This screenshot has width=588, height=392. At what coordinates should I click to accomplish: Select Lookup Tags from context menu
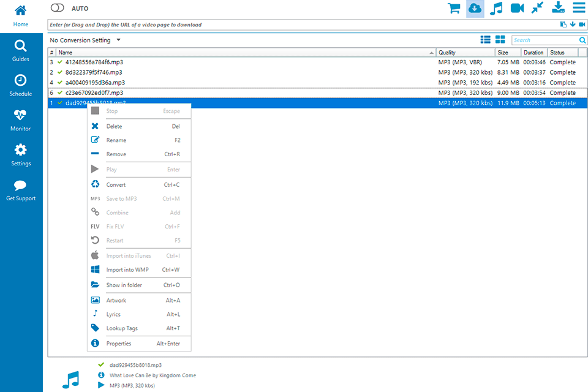122,328
